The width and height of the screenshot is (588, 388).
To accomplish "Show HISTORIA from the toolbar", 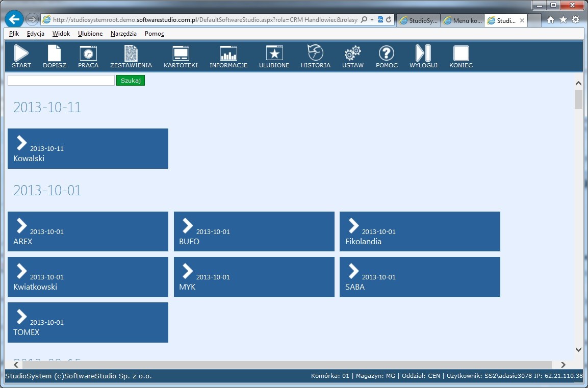I will (315, 53).
